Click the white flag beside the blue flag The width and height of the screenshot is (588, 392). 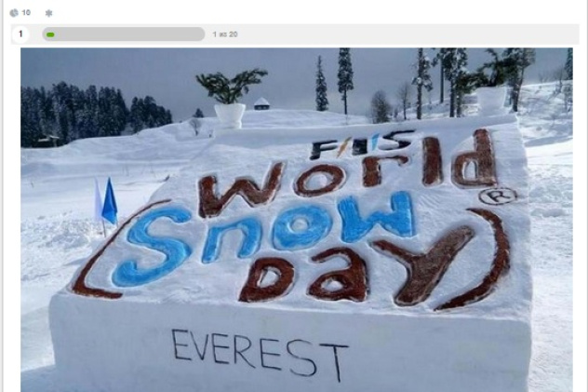(x=98, y=201)
